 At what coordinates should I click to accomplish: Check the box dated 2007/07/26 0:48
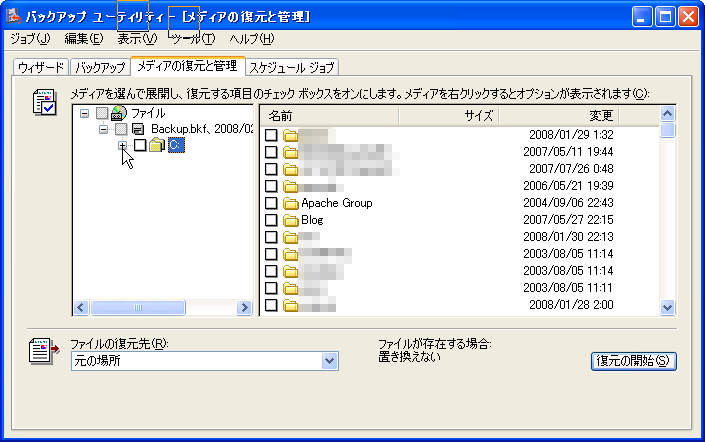271,169
